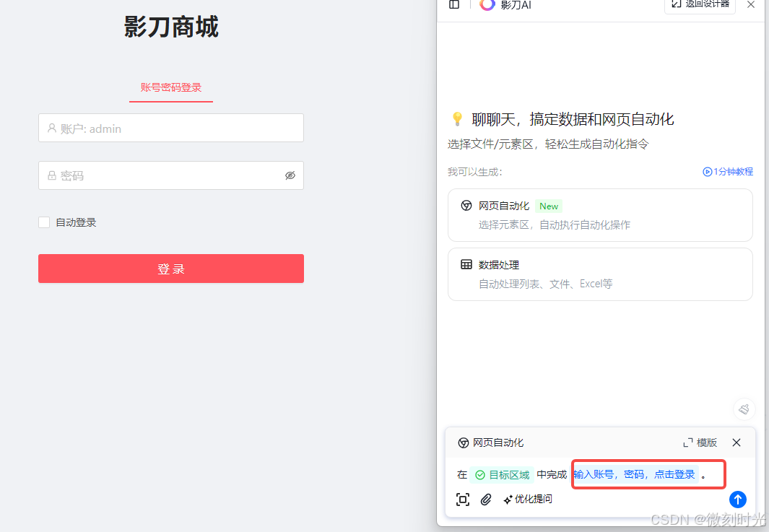Click the 输入账号，密码，点击登录 prompt text
Viewport: 769px width, 532px height.
(635, 474)
